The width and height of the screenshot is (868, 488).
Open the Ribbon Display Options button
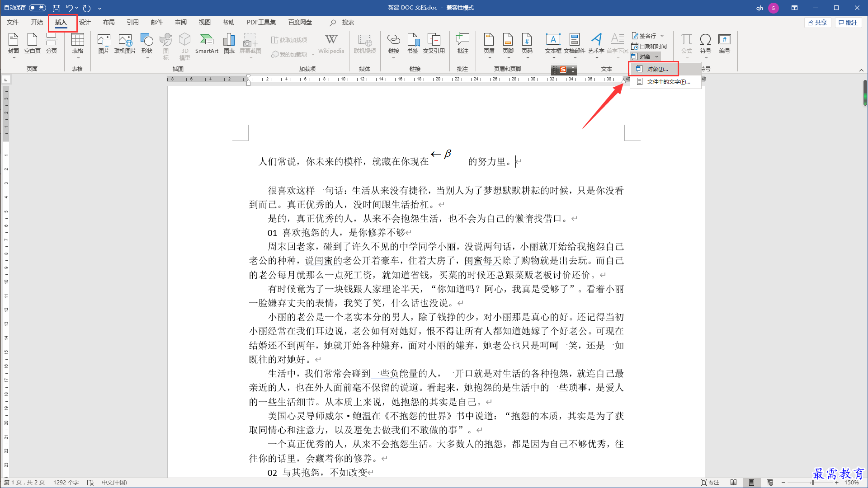click(794, 8)
